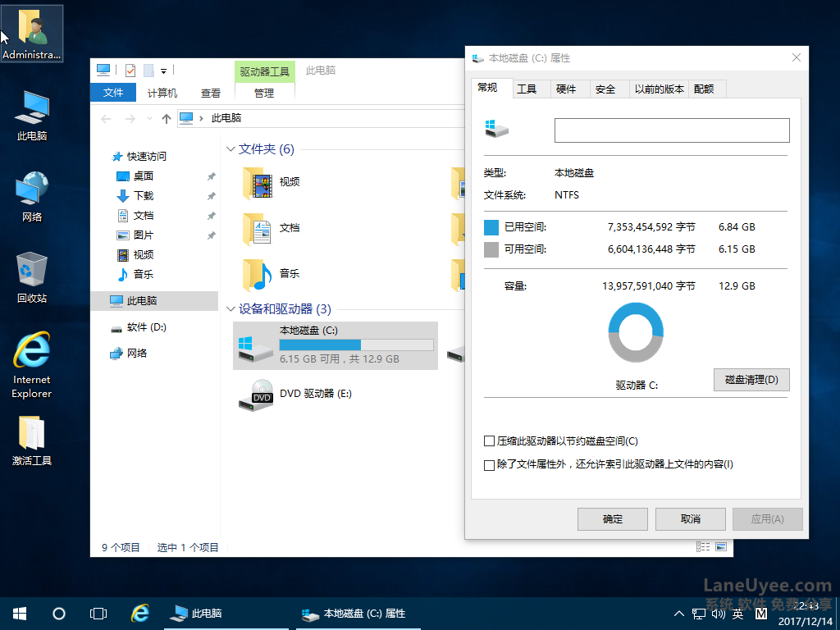Switch to the 以前的版本 tab
The height and width of the screenshot is (630, 840).
[x=659, y=89]
